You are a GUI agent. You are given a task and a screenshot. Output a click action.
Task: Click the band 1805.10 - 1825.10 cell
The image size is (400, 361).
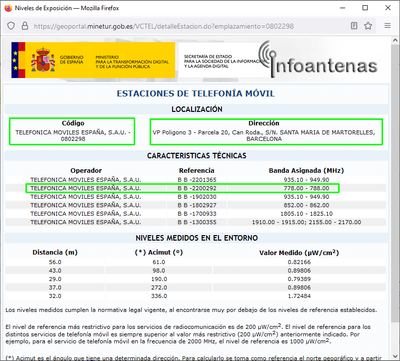point(306,214)
